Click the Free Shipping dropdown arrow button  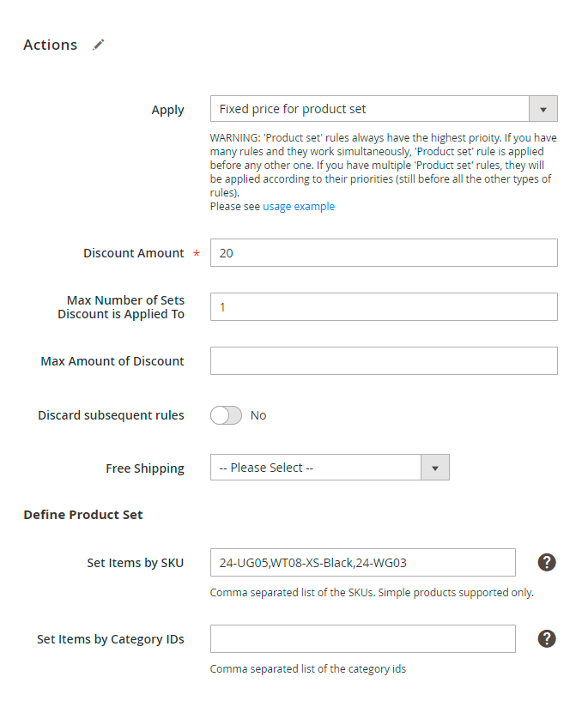(x=435, y=468)
